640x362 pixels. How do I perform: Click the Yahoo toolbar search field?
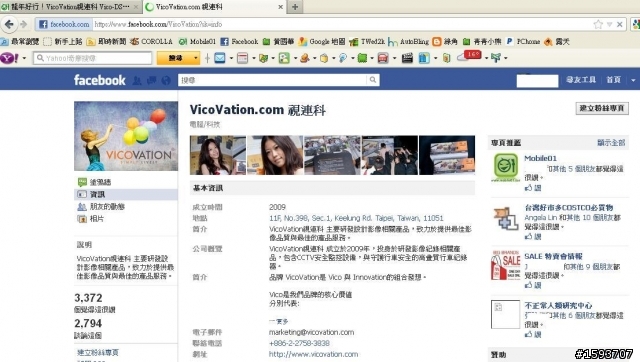(x=93, y=58)
